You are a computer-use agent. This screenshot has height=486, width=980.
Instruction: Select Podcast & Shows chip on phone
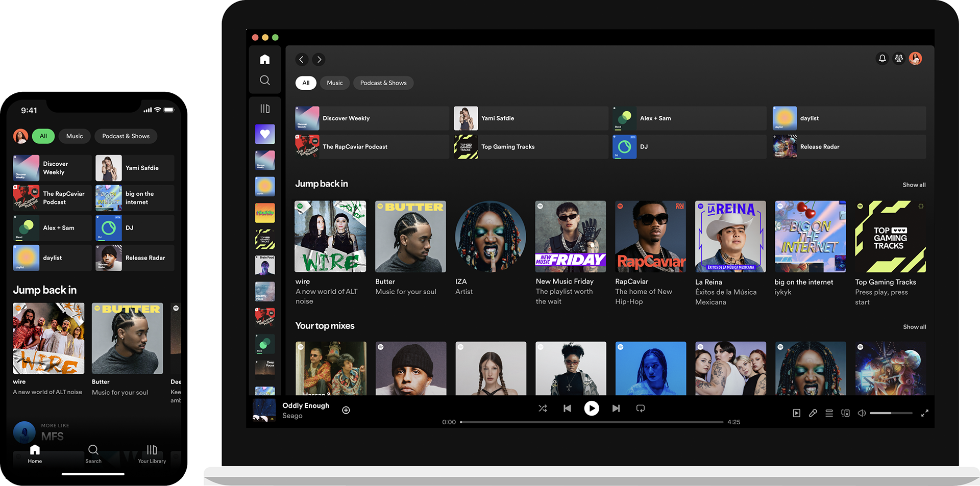point(126,136)
